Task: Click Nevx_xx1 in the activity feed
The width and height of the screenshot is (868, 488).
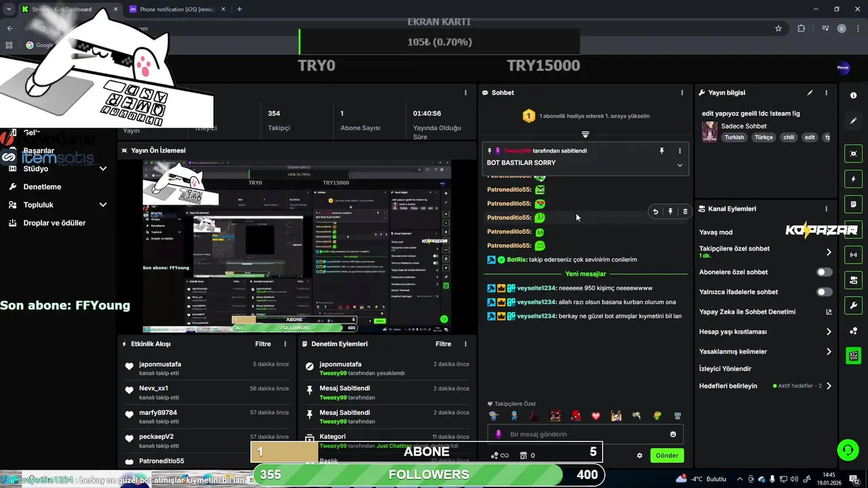Action: [x=153, y=389]
